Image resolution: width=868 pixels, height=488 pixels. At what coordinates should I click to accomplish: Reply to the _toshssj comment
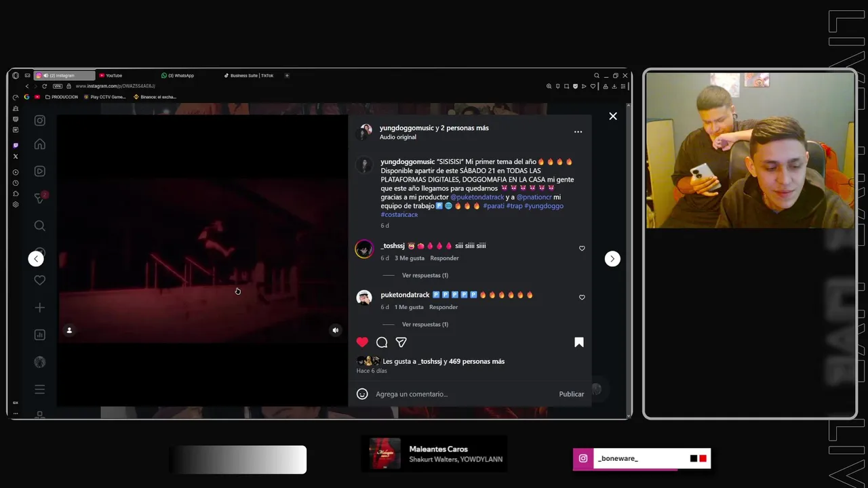pos(444,258)
